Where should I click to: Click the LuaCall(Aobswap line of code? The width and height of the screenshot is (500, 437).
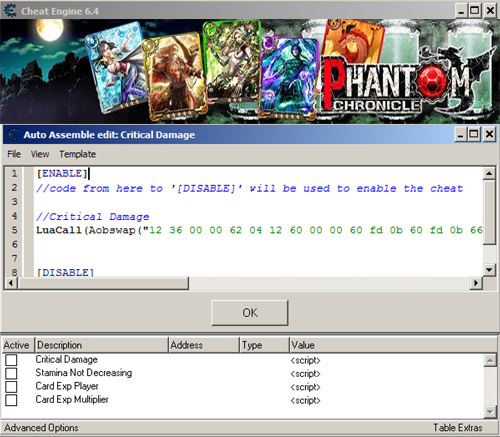tap(259, 230)
